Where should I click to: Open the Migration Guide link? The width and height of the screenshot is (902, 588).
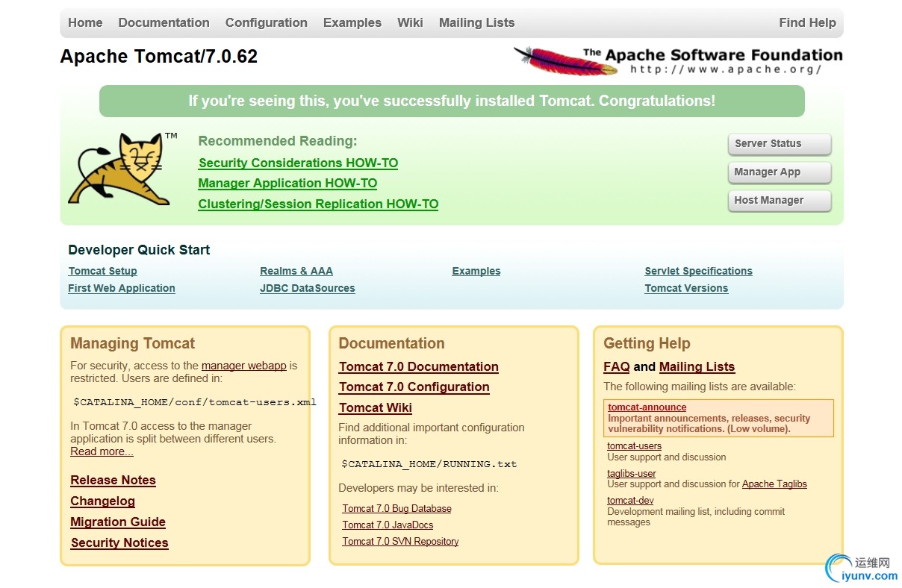(x=118, y=522)
